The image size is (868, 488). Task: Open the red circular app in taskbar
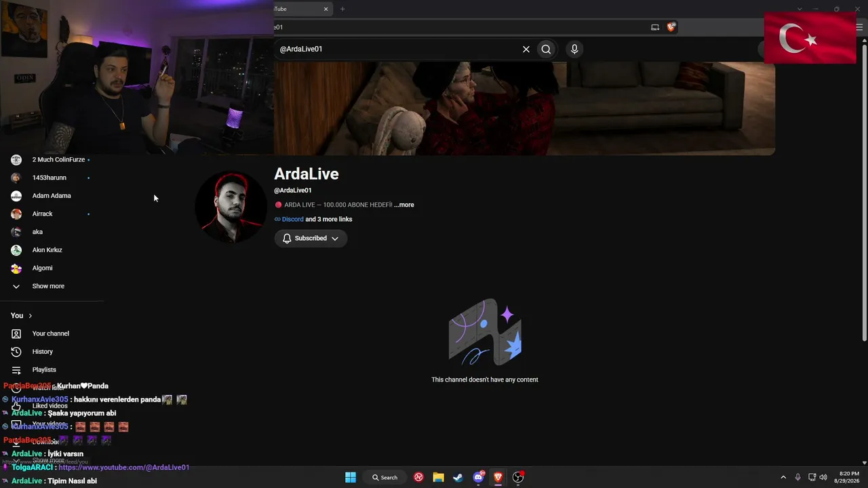click(419, 477)
